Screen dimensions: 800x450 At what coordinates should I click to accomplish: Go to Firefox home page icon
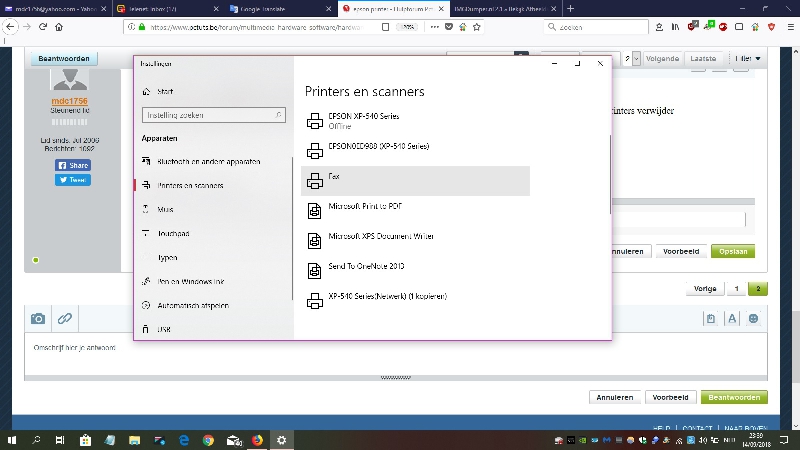tap(59, 27)
